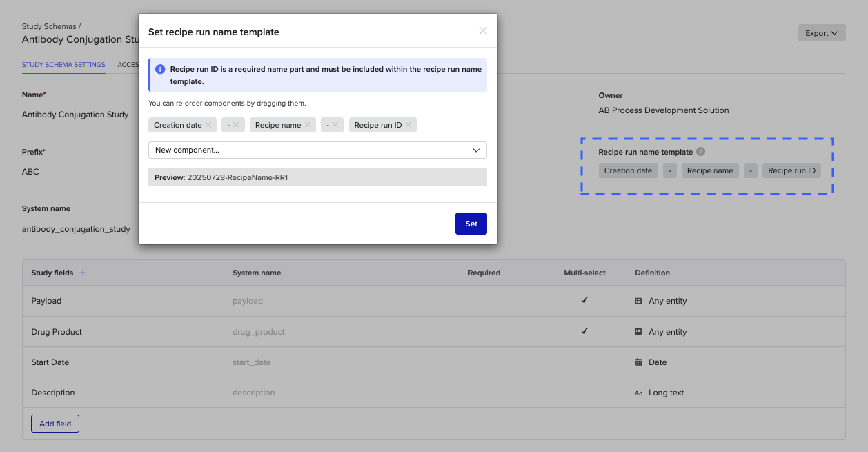Switch to the Access tab
Viewport: 868px width, 452px height.
(x=128, y=64)
